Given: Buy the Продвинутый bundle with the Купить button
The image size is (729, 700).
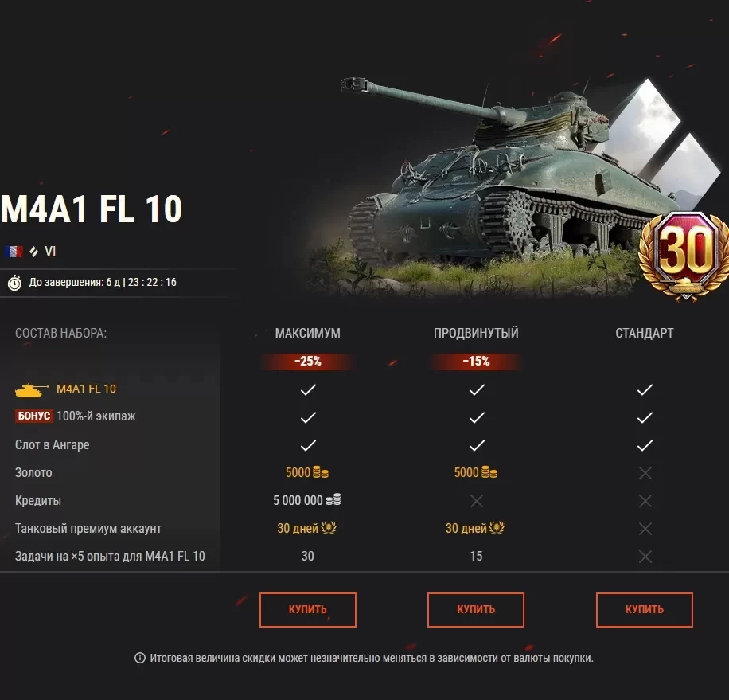Looking at the screenshot, I should point(476,609).
